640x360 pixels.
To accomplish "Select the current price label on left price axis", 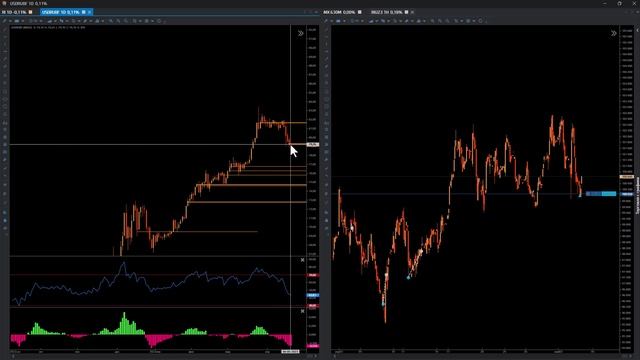I will tap(313, 144).
